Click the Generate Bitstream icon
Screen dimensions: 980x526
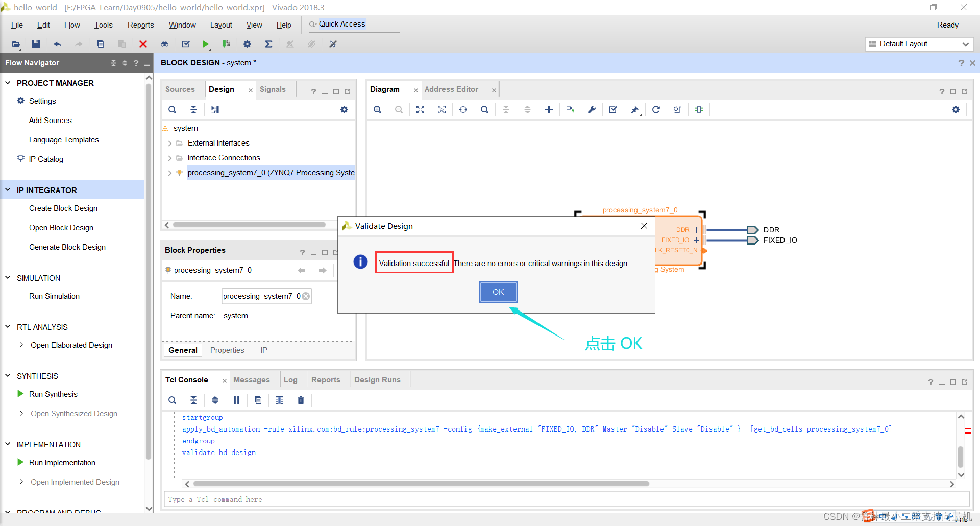pos(226,44)
